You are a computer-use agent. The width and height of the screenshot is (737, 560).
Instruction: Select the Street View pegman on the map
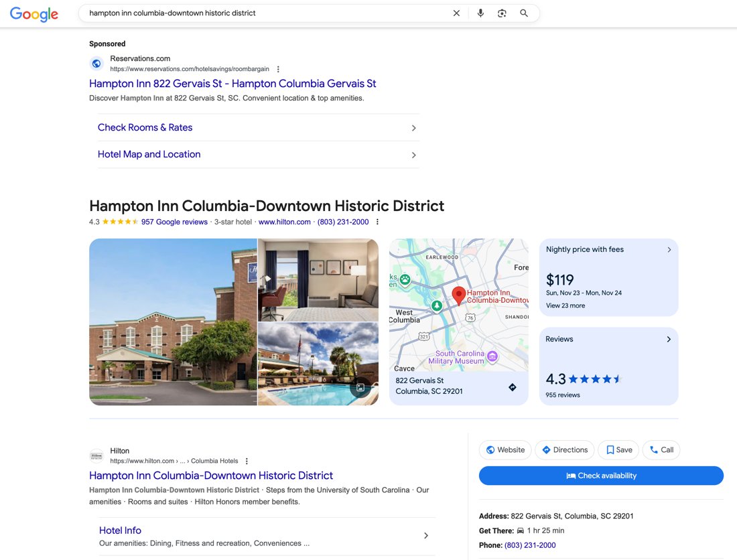point(512,387)
